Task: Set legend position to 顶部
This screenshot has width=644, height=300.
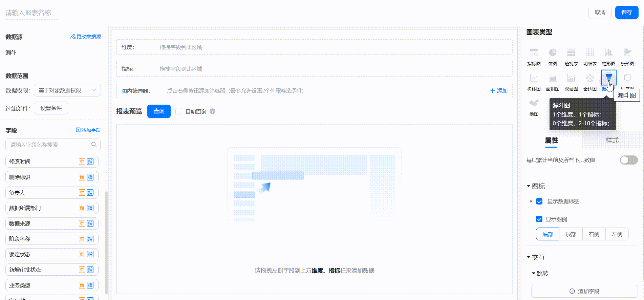Action: point(571,234)
